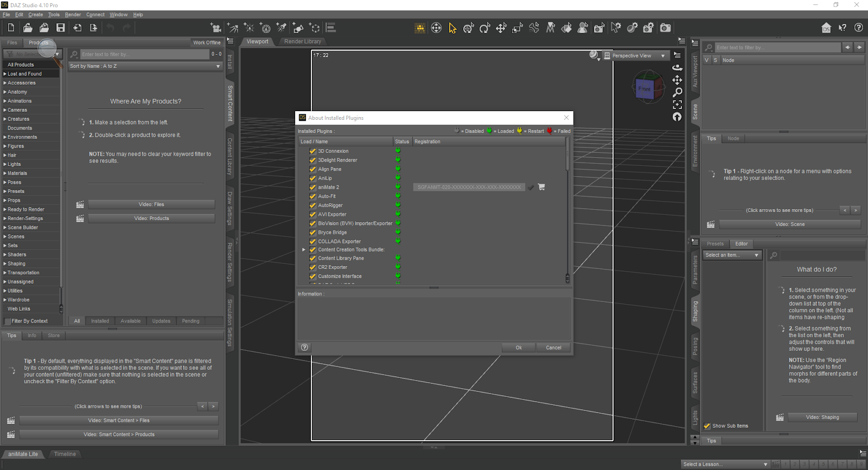Click Video: Scene button
This screenshot has height=470, width=868.
(x=790, y=224)
